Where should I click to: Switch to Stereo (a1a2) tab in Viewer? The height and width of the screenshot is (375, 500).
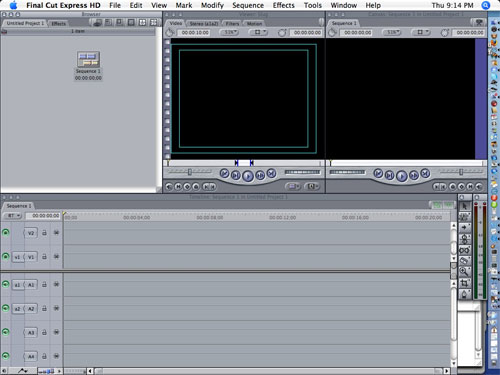(x=204, y=24)
